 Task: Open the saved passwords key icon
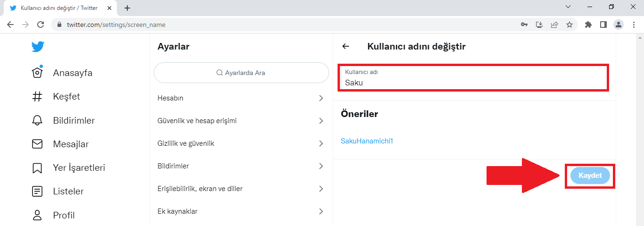tap(524, 25)
